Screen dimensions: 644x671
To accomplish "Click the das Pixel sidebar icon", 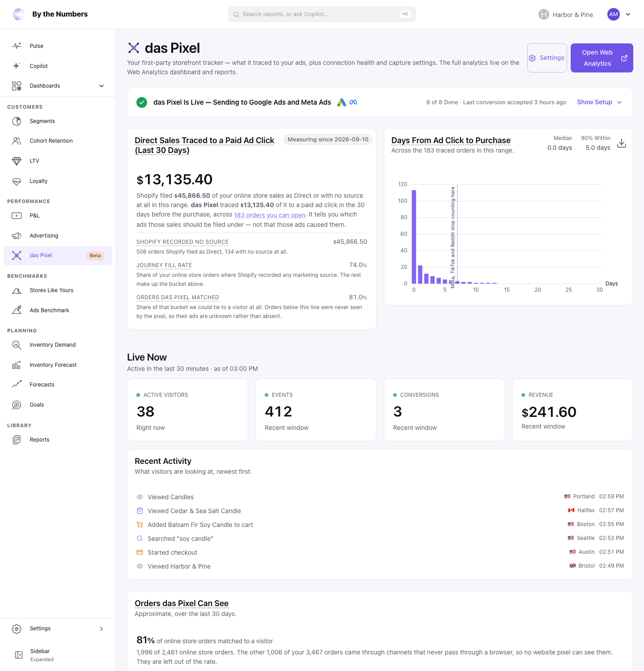I will (17, 255).
